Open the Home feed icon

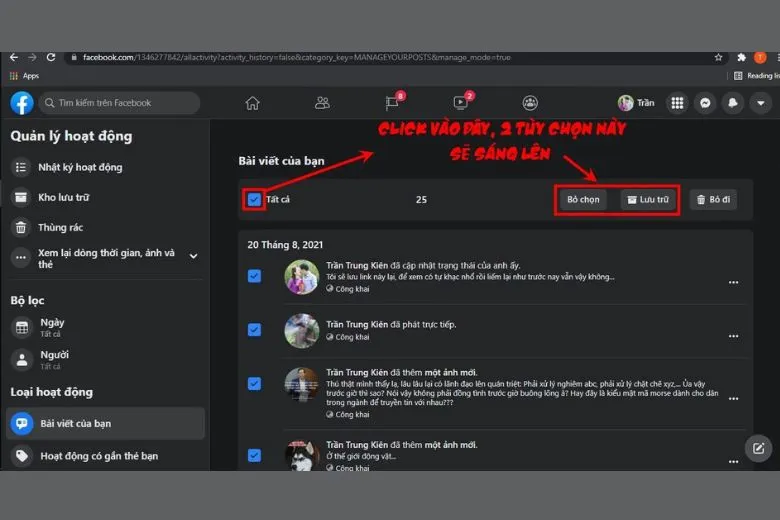coord(252,103)
